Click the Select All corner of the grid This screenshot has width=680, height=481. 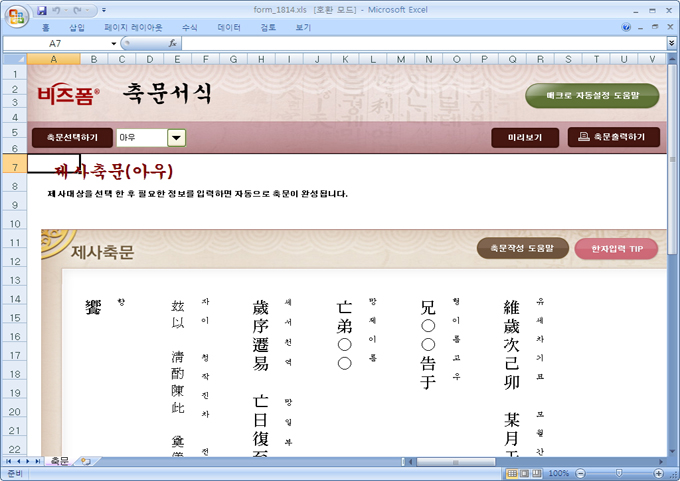coord(15,59)
